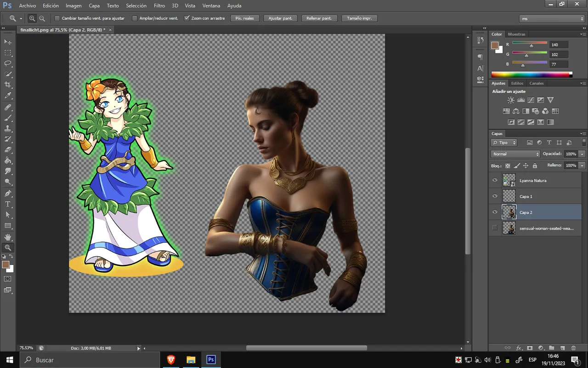588x368 pixels.
Task: Select the Brush tool
Action: (x=8, y=118)
